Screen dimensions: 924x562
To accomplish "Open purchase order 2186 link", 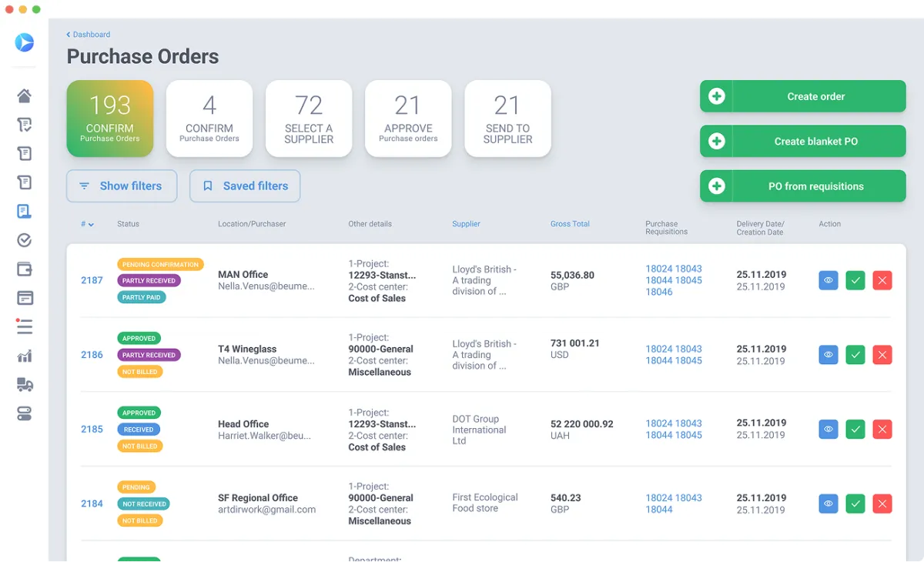I will tap(92, 355).
